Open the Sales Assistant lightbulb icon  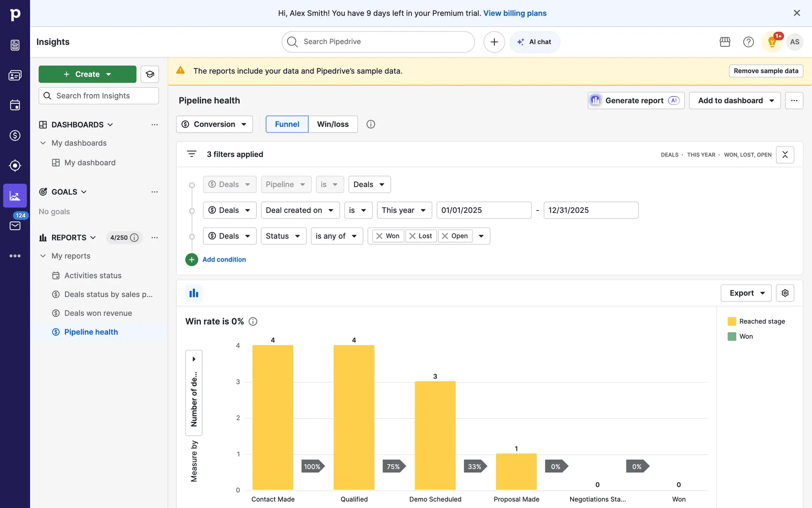(x=772, y=42)
